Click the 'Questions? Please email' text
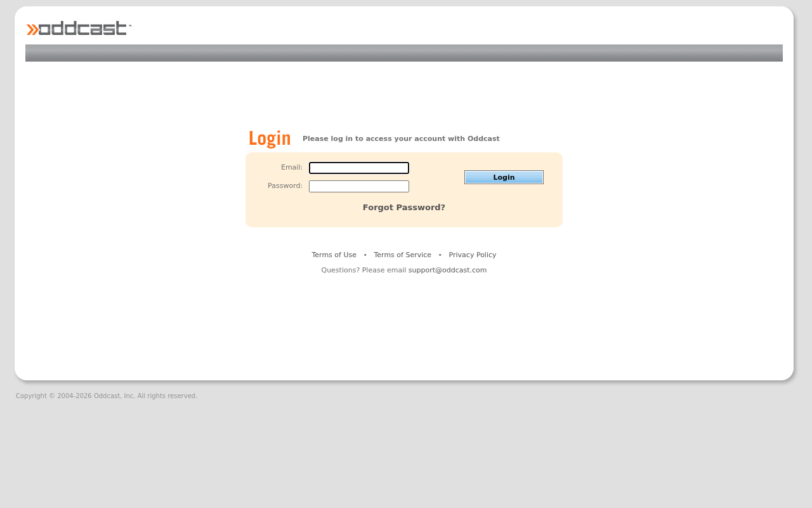This screenshot has width=812, height=508. click(363, 271)
